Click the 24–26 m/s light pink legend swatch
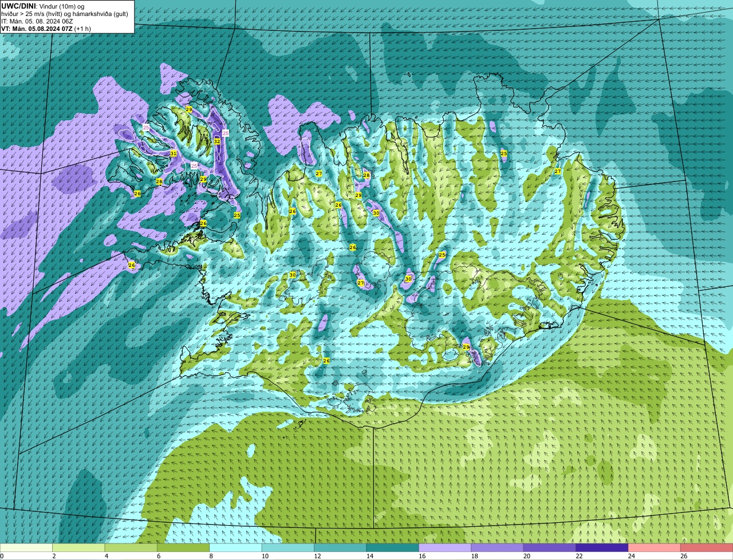 point(655,547)
